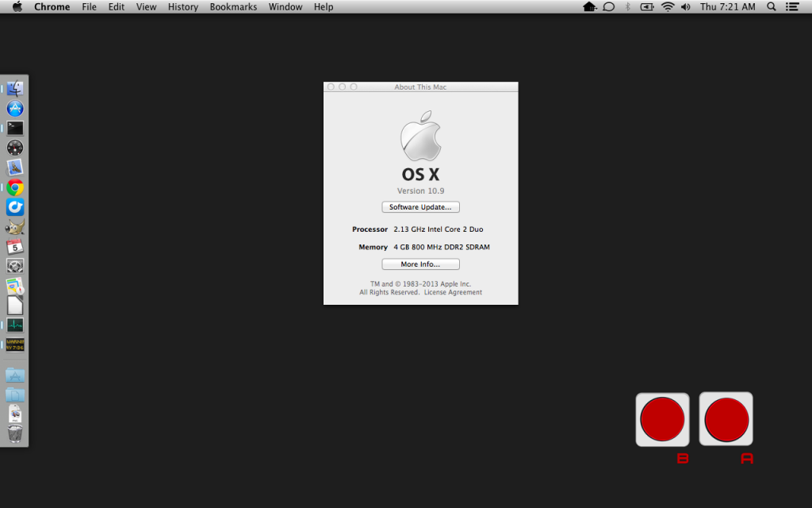
Task: Click the Google Chrome dock icon
Action: click(15, 187)
